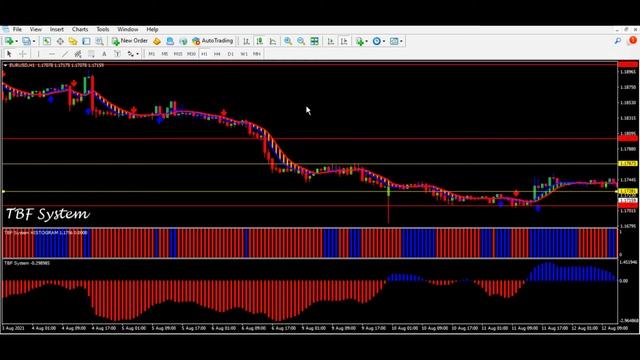
Task: Expand the Profiles dropdown arrow
Action: point(34,41)
